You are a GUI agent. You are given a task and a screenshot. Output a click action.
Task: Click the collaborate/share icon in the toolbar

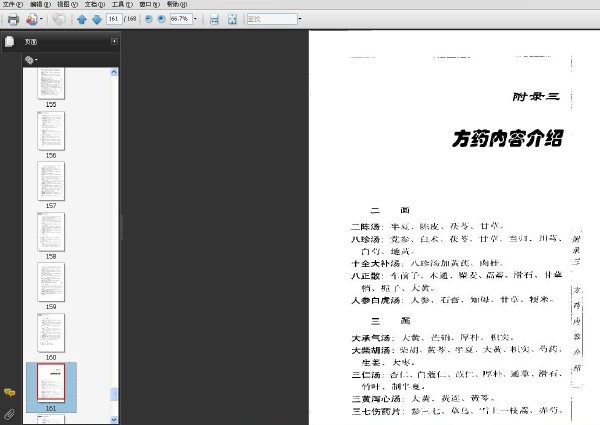[32, 19]
